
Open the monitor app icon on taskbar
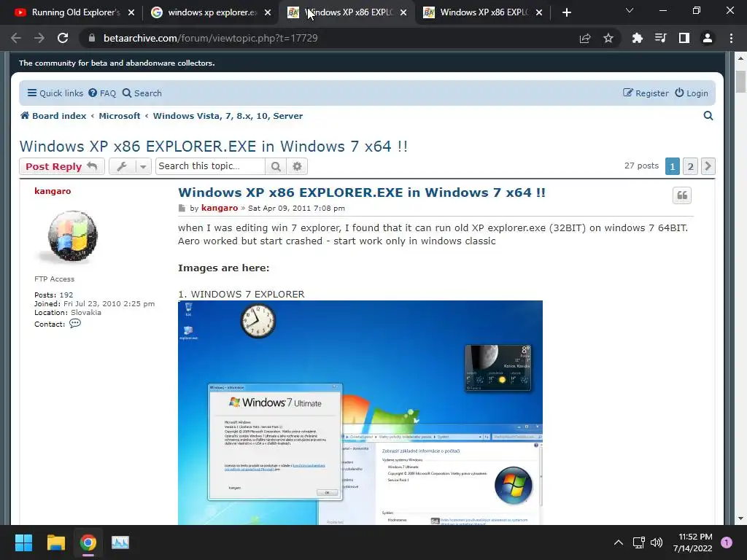point(120,542)
